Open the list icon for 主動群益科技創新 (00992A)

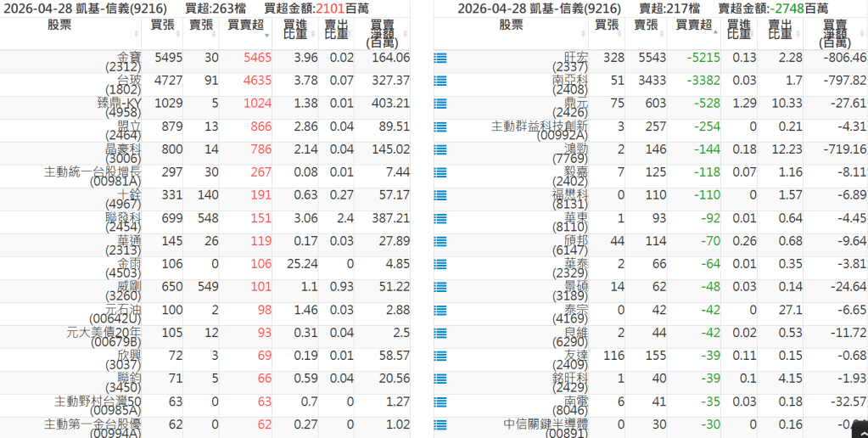(440, 127)
